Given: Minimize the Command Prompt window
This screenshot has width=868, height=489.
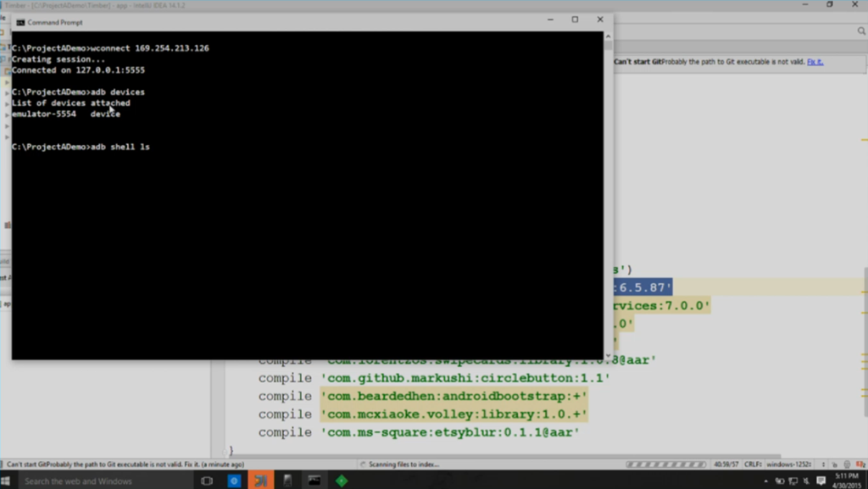Looking at the screenshot, I should point(550,19).
